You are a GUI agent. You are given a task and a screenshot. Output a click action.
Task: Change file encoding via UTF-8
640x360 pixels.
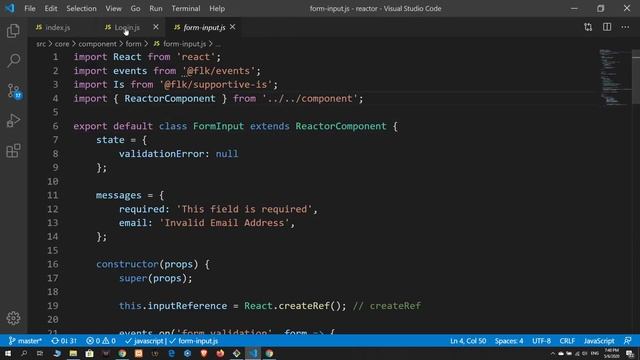[542, 341]
